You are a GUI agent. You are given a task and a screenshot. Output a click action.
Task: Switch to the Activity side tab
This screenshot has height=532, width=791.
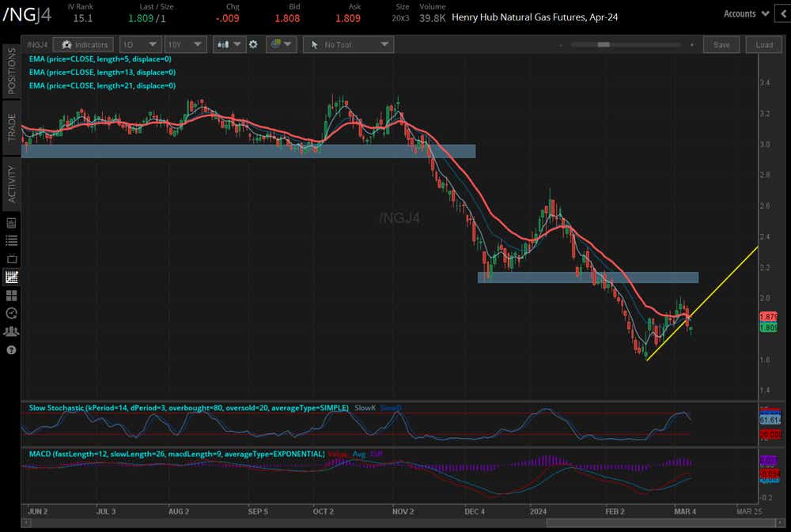tap(11, 181)
